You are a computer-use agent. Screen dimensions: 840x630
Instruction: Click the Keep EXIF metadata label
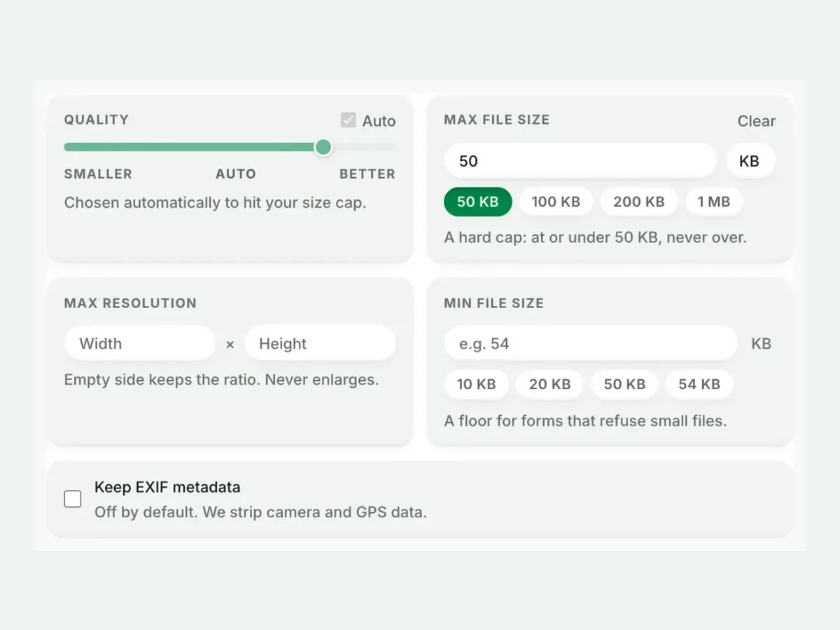167,487
